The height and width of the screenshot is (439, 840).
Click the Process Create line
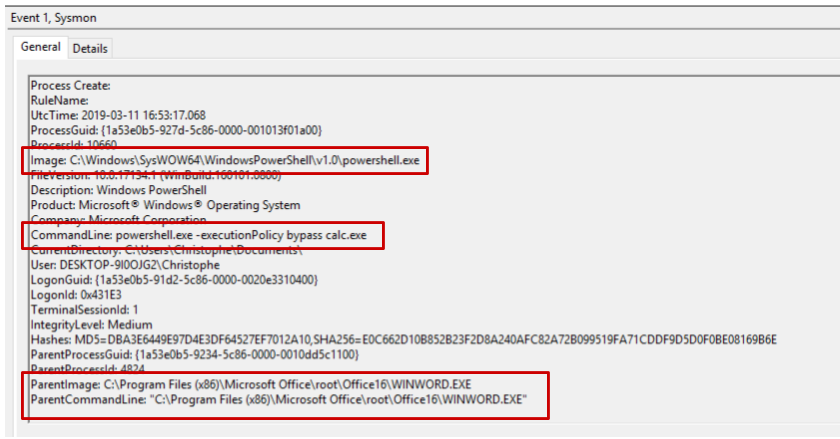click(71, 86)
